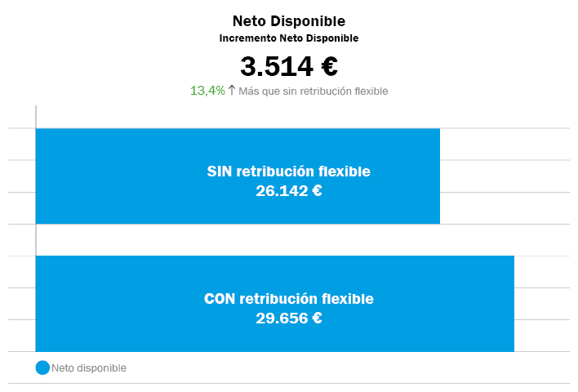Toggle the blue Neto disponible legend dot

point(42,367)
